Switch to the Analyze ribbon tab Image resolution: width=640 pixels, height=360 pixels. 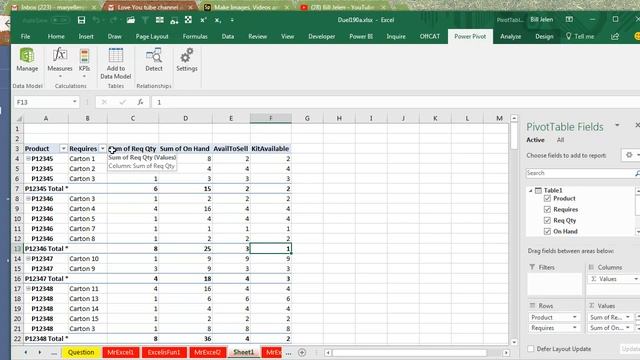(x=511, y=36)
